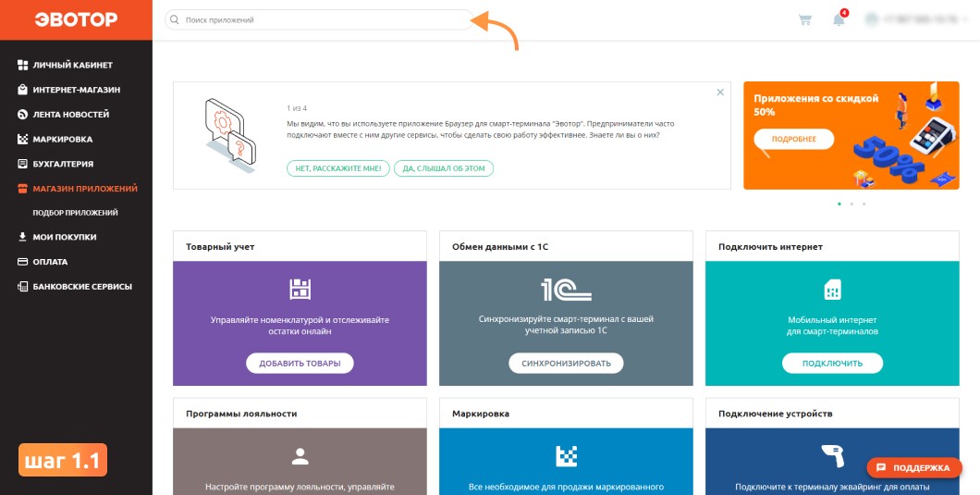Click the Обмен данными с 1С heading

[x=500, y=246]
